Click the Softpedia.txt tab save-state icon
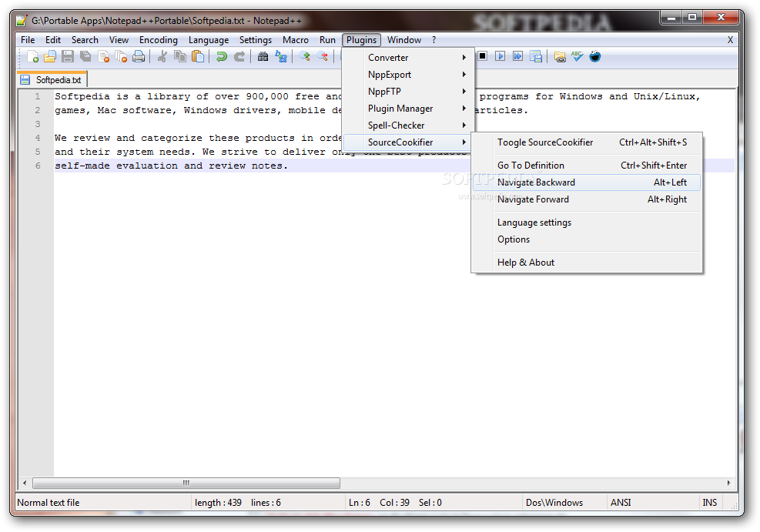The image size is (760, 532). (x=25, y=80)
